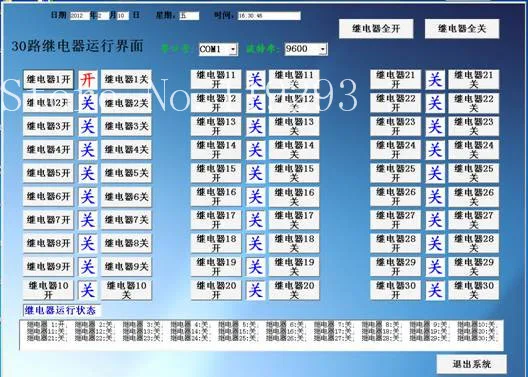Click the 继电器14开 button
Viewport: 528px width, 377px height.
[216, 149]
